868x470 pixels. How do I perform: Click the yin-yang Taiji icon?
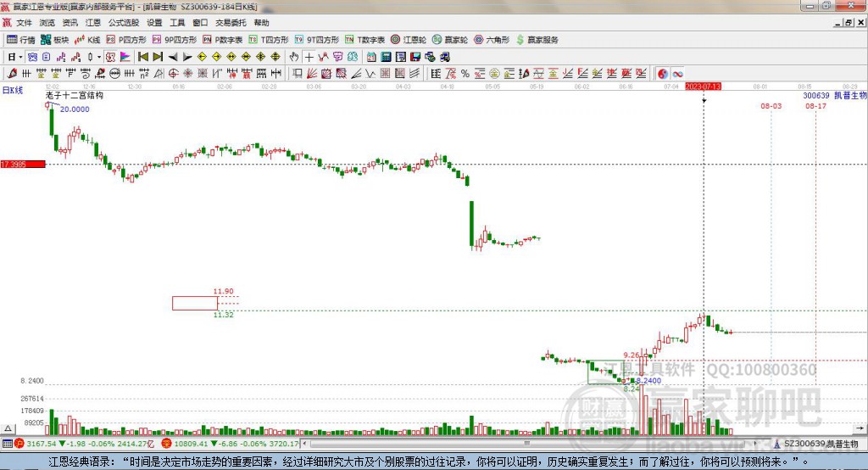[x=663, y=74]
